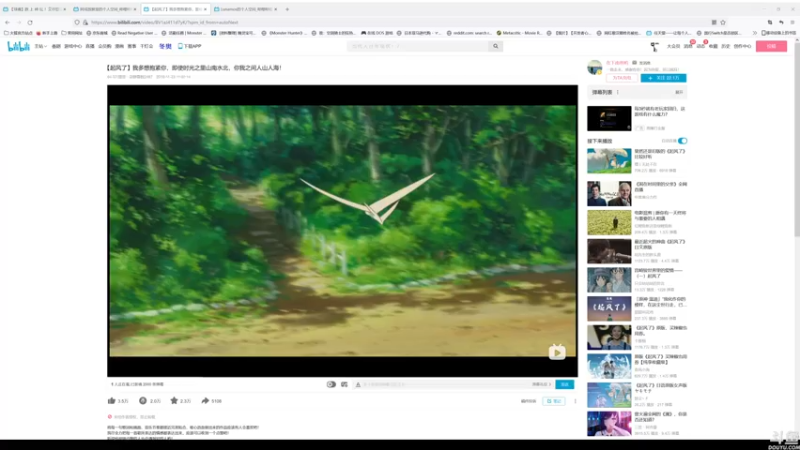The width and height of the screenshot is (800, 450).
Task: Open the 会员购 header menu item
Action: [105, 46]
